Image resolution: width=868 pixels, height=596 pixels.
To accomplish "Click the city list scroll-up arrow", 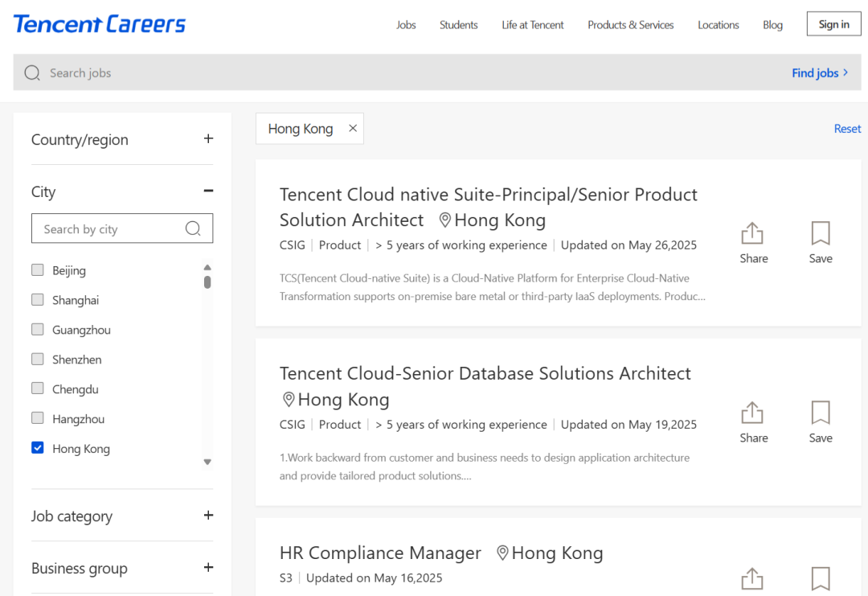I will [x=207, y=268].
